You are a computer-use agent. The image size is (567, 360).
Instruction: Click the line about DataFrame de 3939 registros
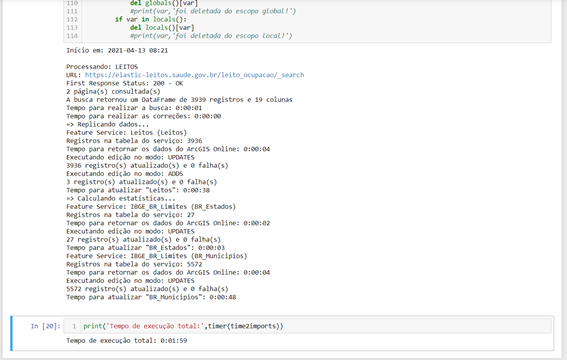pos(179,99)
